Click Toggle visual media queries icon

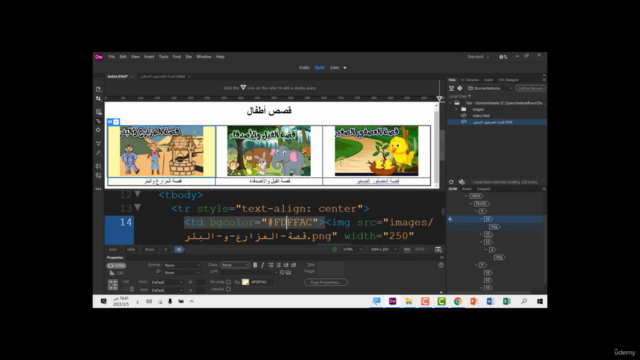click(98, 121)
